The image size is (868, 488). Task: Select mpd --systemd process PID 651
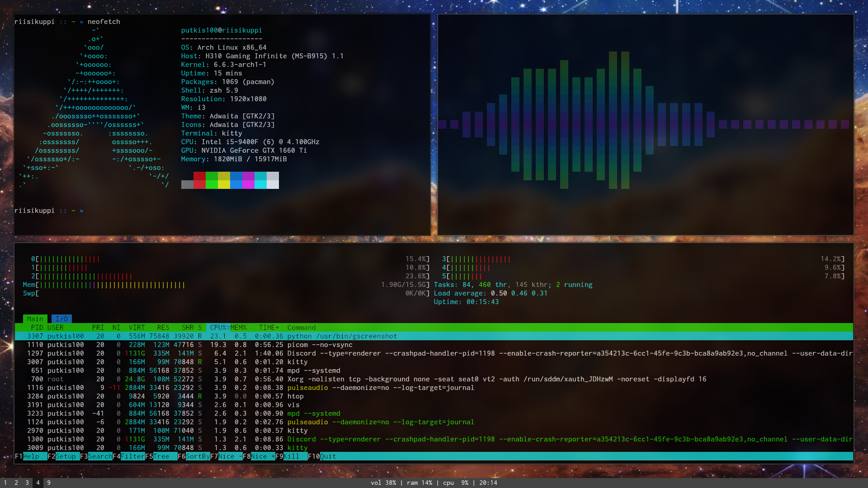tap(434, 371)
